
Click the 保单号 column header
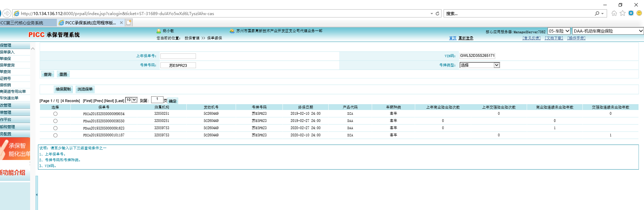click(104, 107)
